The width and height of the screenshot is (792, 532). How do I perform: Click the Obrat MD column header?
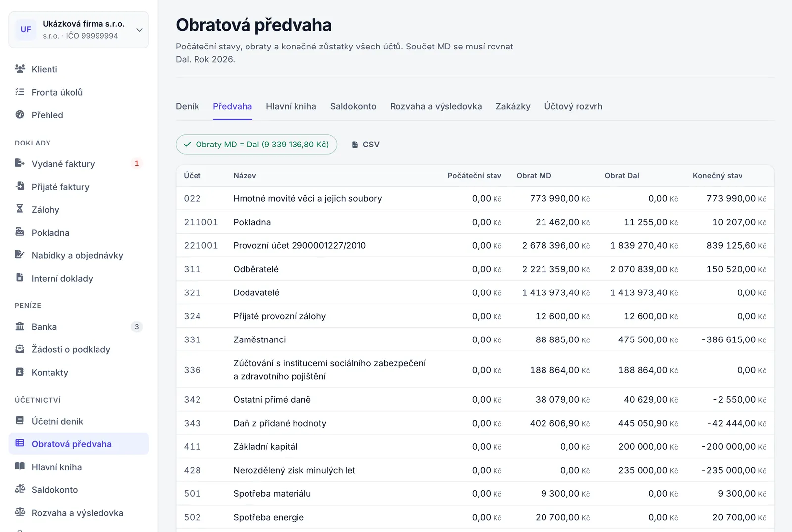click(x=534, y=176)
